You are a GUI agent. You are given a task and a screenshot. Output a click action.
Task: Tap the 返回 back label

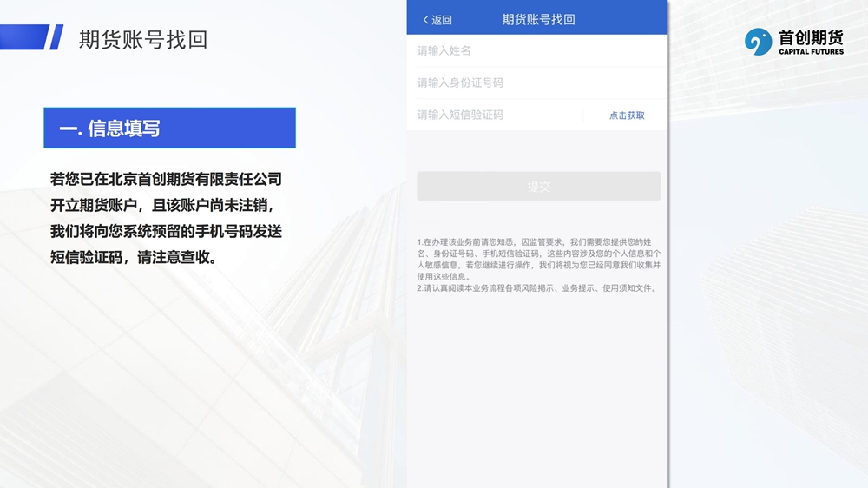(442, 20)
